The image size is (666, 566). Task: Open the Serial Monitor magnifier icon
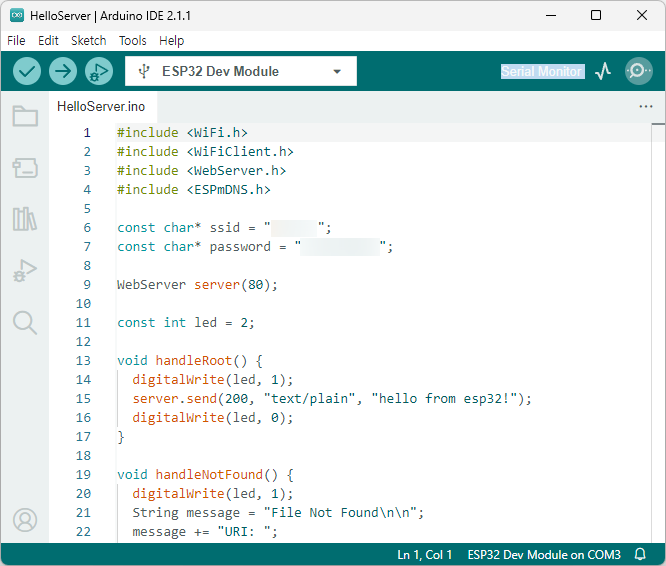coord(638,71)
